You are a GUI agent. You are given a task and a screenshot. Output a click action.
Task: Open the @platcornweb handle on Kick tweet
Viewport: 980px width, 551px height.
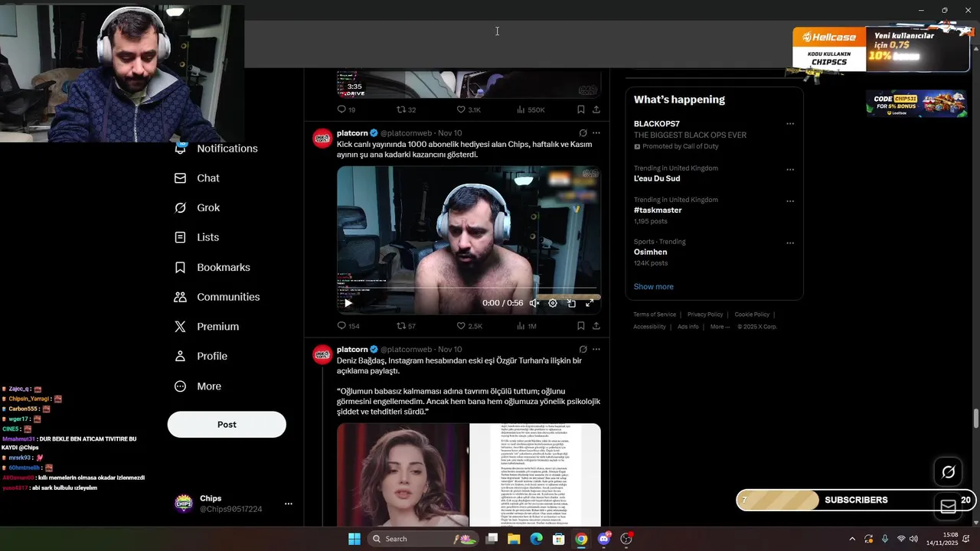(406, 133)
